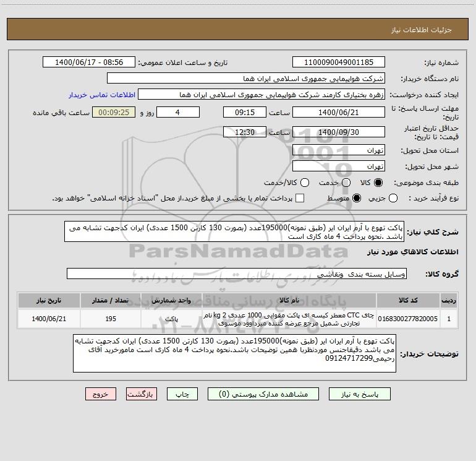This screenshot has height=461, width=476.
Task: Click the unit cell پاکت
Action: click(x=171, y=319)
